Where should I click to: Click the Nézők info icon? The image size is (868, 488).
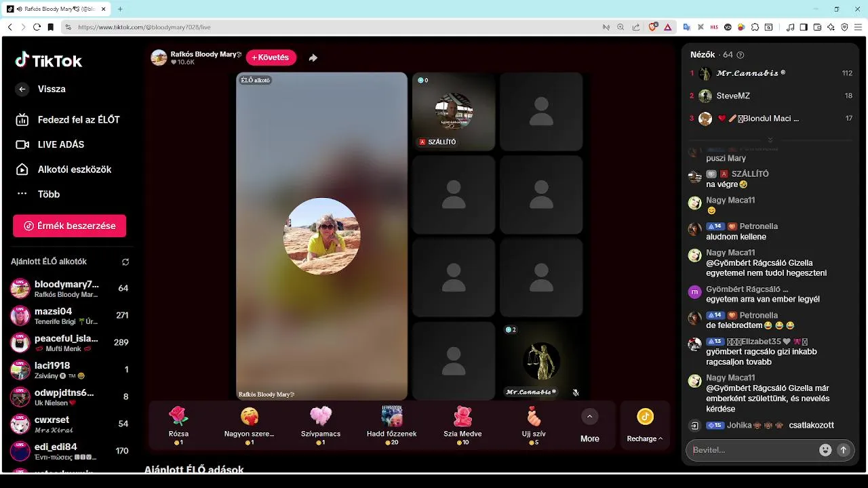[741, 55]
